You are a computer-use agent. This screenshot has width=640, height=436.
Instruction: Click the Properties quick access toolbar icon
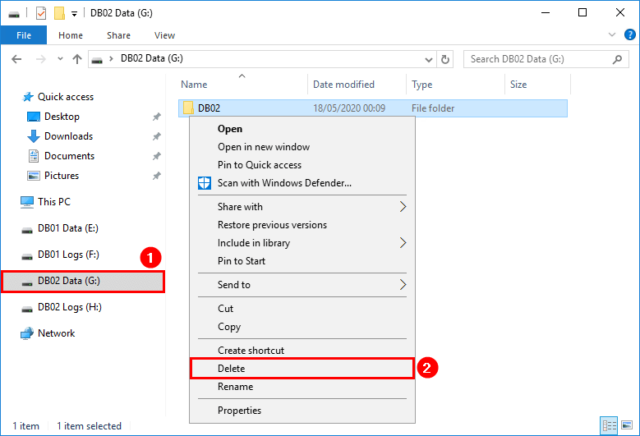(41, 13)
